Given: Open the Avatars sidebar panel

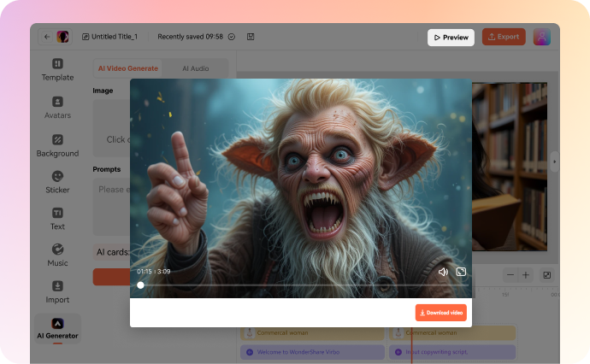Looking at the screenshot, I should (57, 108).
